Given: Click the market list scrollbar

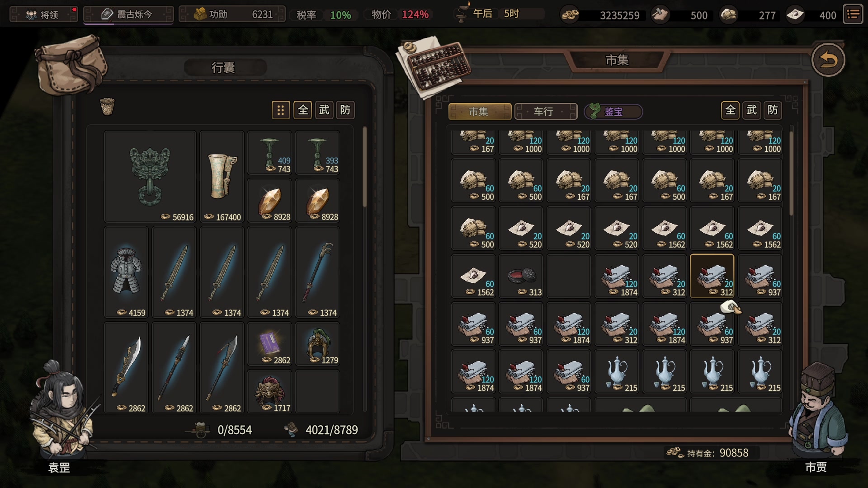Looking at the screenshot, I should [791, 174].
